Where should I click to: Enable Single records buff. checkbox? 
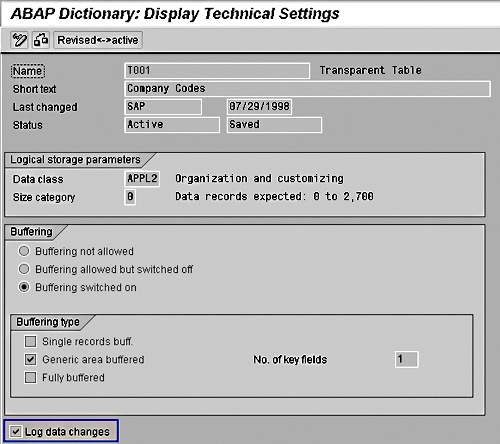(30, 341)
